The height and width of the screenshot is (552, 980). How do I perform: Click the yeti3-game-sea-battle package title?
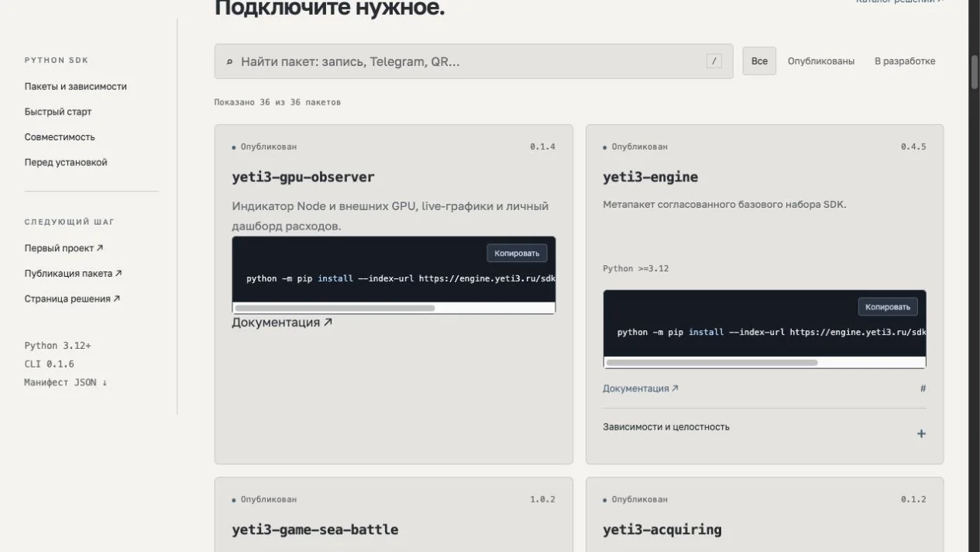coord(315,530)
